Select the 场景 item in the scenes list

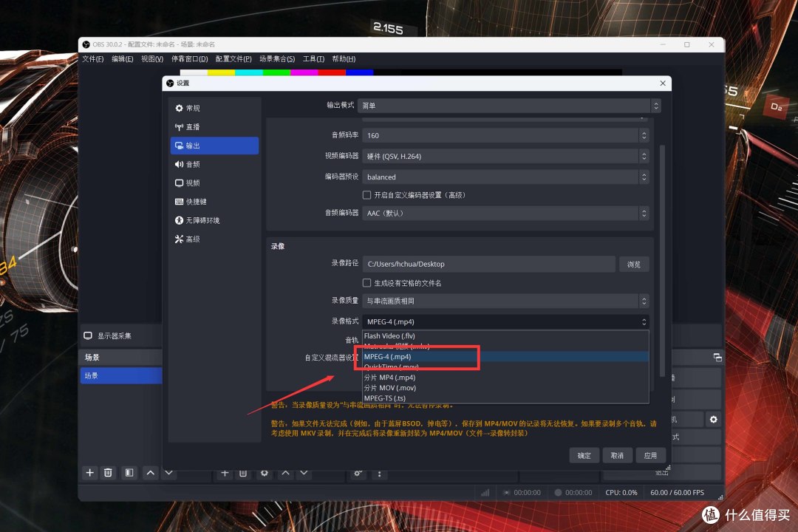coord(121,375)
